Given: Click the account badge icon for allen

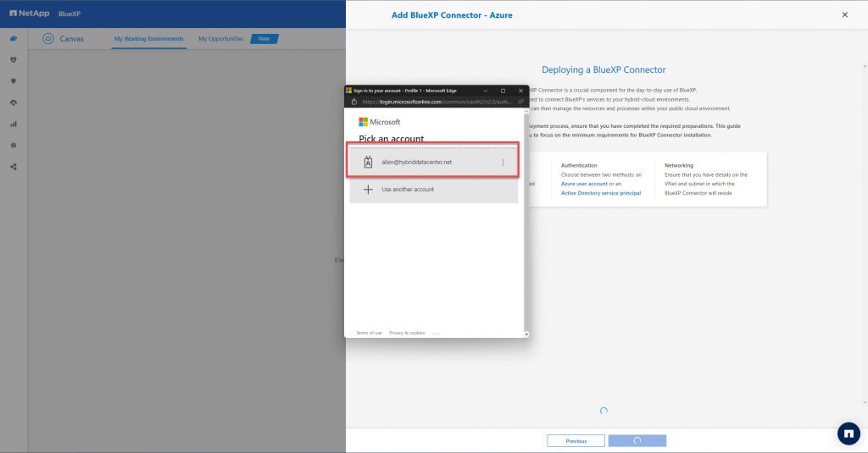Looking at the screenshot, I should click(x=368, y=162).
